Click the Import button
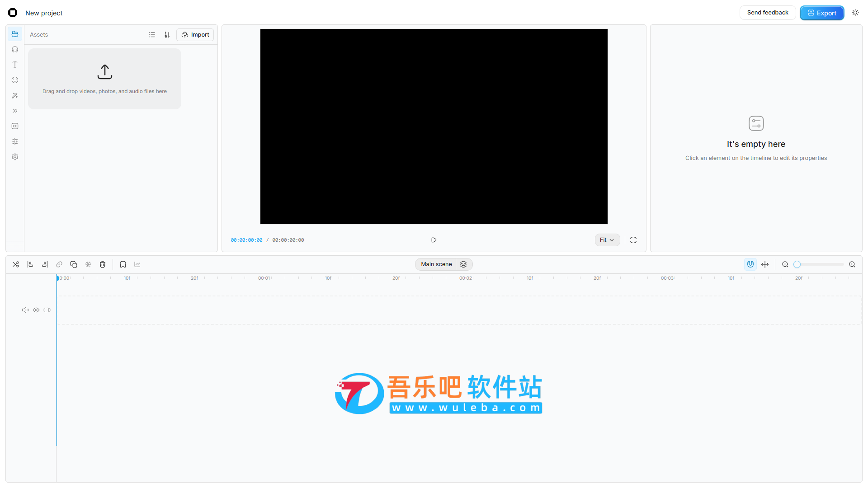868x488 pixels. 195,35
